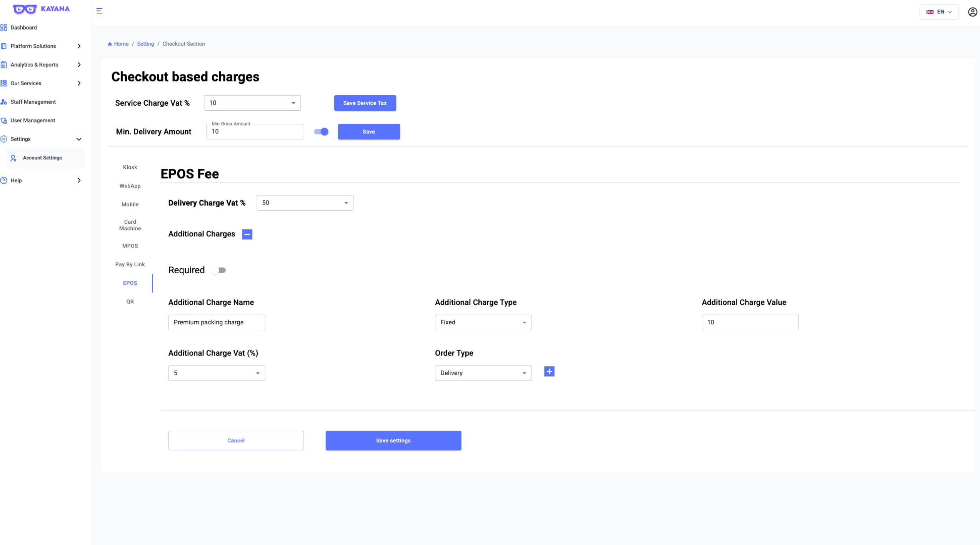Click the Save Service Tax button
Screen dimensions: 980x545
tap(365, 103)
